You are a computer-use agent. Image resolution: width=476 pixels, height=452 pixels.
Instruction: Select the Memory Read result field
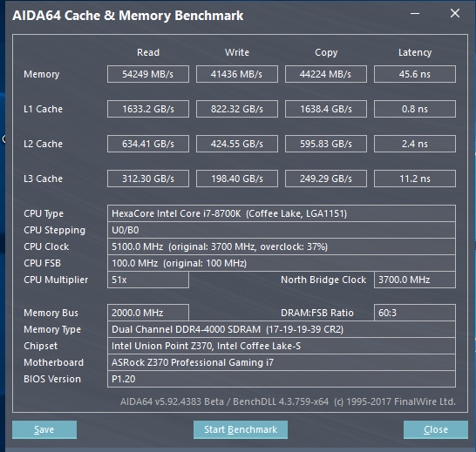click(148, 74)
